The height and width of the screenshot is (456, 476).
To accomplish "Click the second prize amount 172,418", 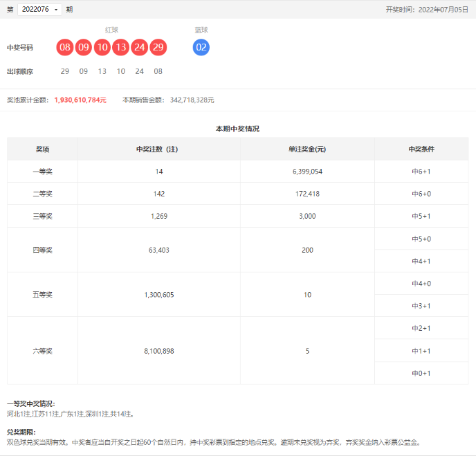I will [x=307, y=194].
